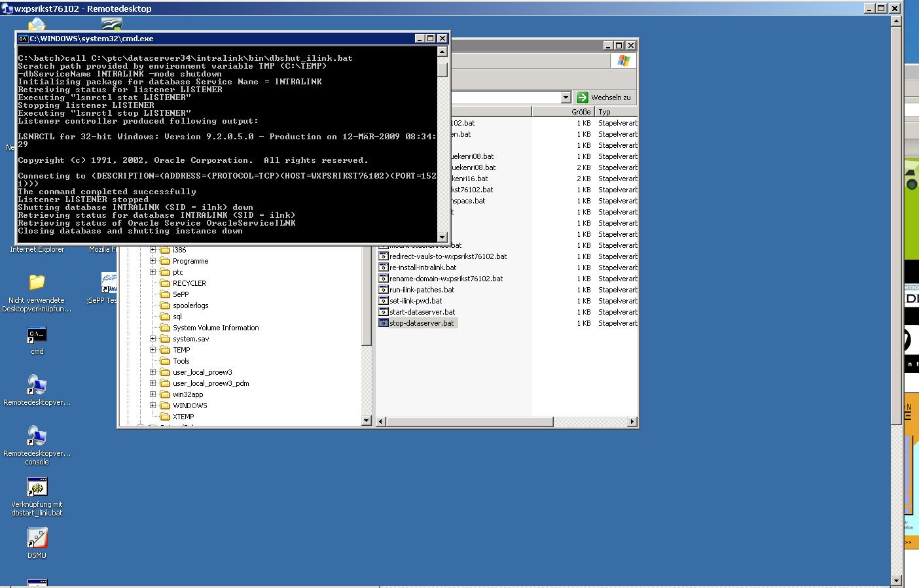Click the file list horizontal scroll-right arrow

coord(632,422)
